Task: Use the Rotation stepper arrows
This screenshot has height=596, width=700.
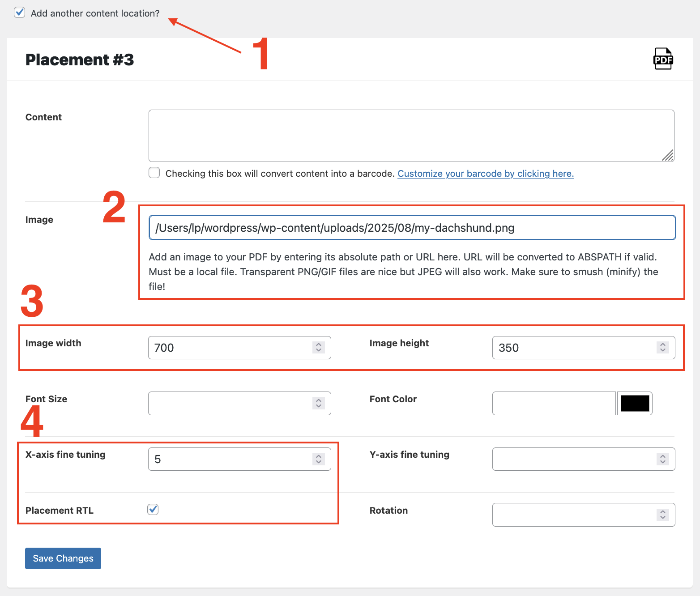Action: click(663, 515)
